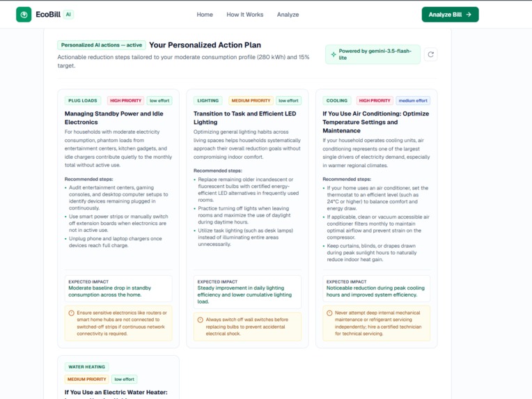Click the Powered by gemini-3.5-flash-lite badge
This screenshot has width=532, height=399.
click(373, 54)
